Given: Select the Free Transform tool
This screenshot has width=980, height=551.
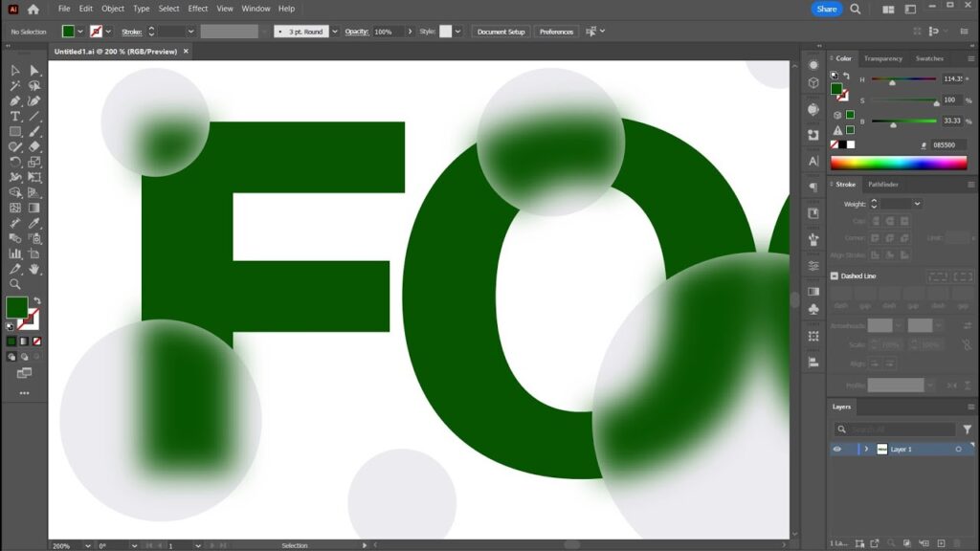Looking at the screenshot, I should tap(34, 177).
